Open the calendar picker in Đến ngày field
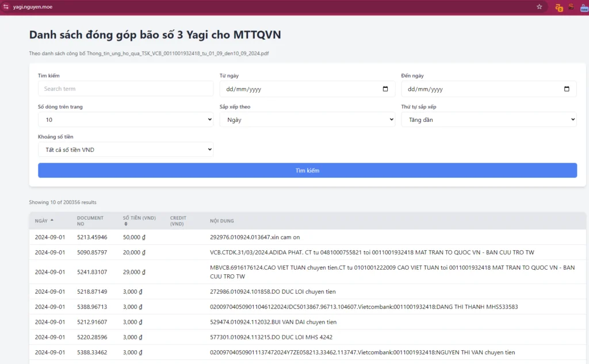This screenshot has width=589, height=364. tap(567, 89)
